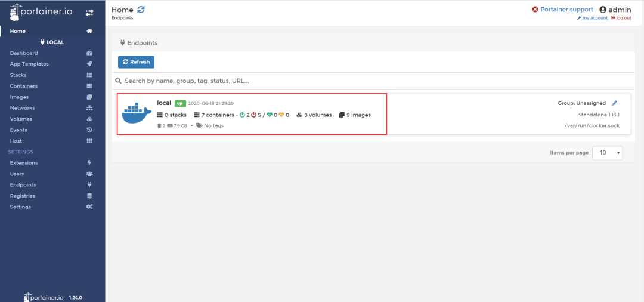Viewport: 644px width, 302px height.
Task: Navigate to Images
Action: pos(19,97)
